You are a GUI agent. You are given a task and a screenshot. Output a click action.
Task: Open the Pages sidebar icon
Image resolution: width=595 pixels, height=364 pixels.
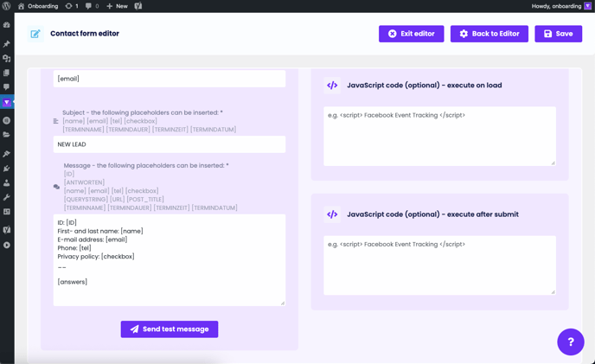[x=6, y=73]
